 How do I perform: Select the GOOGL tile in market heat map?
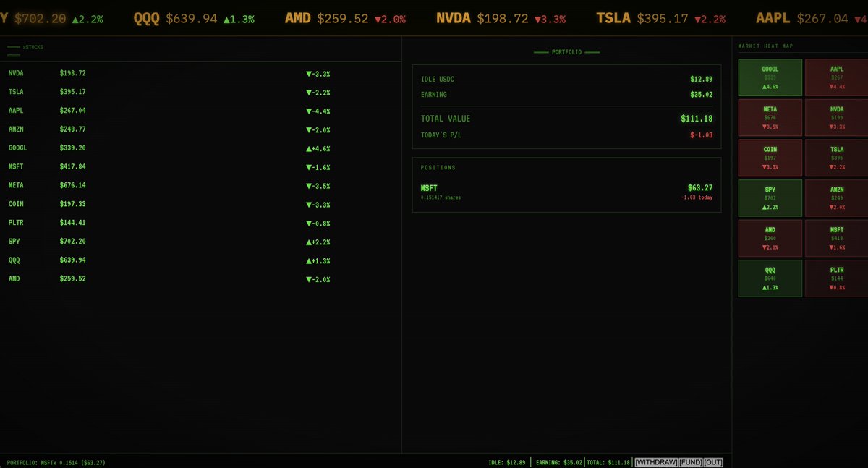[x=770, y=77]
